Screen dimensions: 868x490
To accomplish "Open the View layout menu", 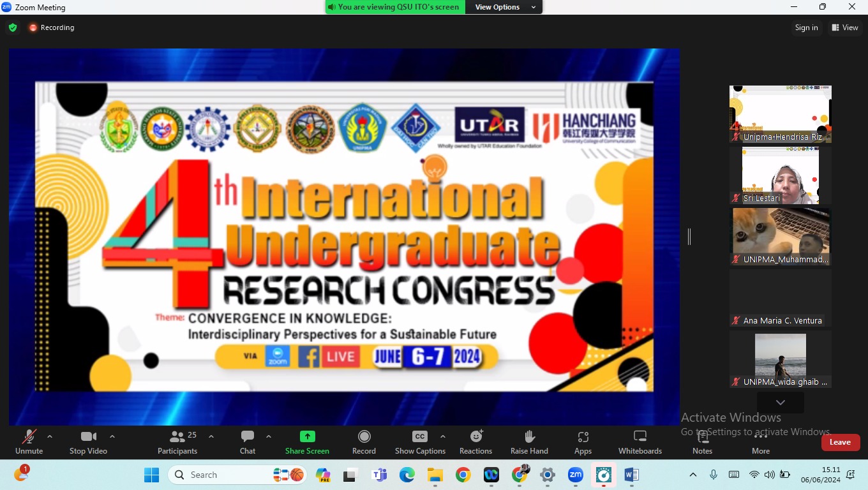I will point(845,27).
